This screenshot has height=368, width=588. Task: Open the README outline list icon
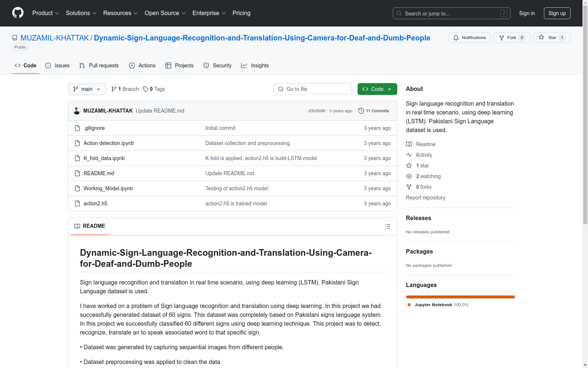point(387,226)
